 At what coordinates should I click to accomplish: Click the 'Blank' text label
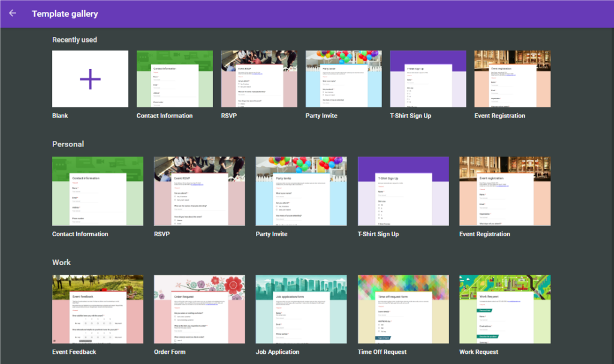[x=60, y=116]
